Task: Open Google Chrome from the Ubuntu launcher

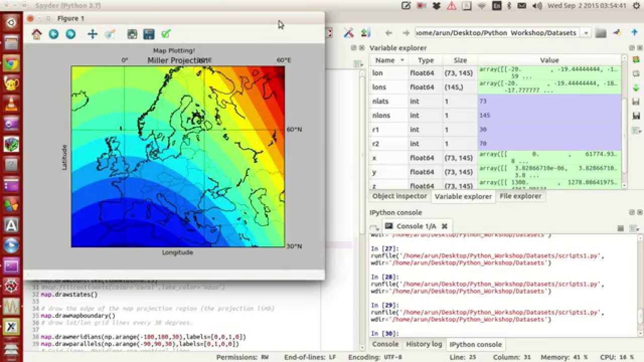Action: (11, 64)
